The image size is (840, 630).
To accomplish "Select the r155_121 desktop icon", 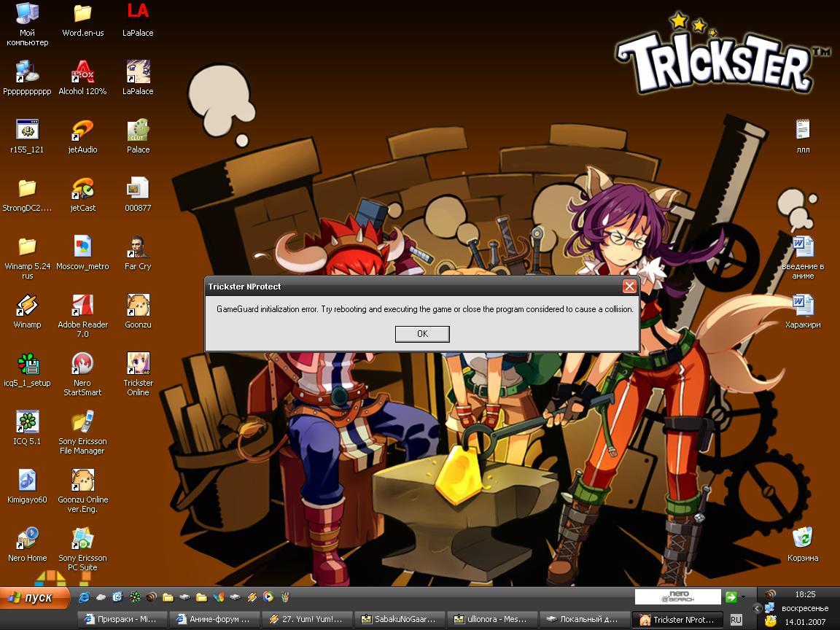I will tap(27, 136).
